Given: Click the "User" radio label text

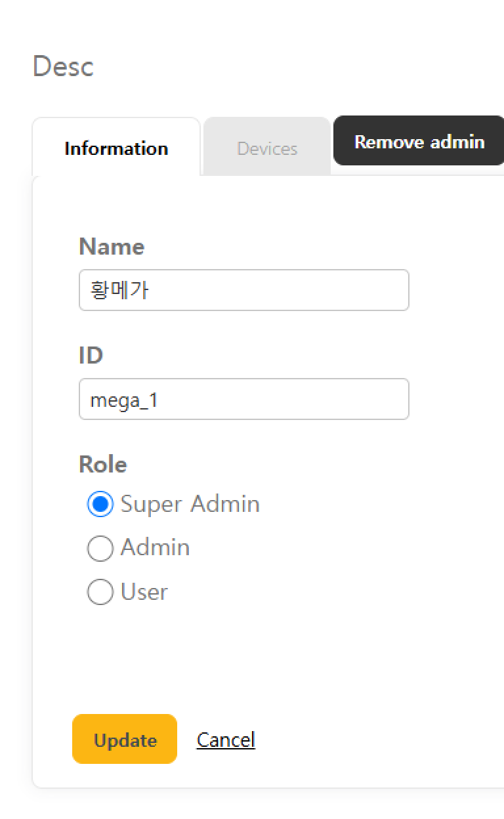Looking at the screenshot, I should coord(144,592).
